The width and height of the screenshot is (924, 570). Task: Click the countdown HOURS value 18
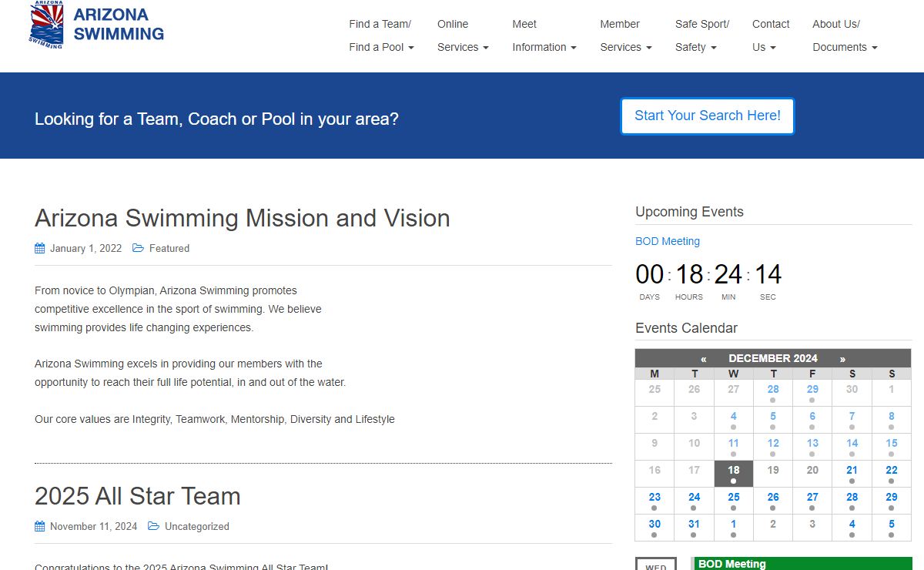tap(689, 274)
